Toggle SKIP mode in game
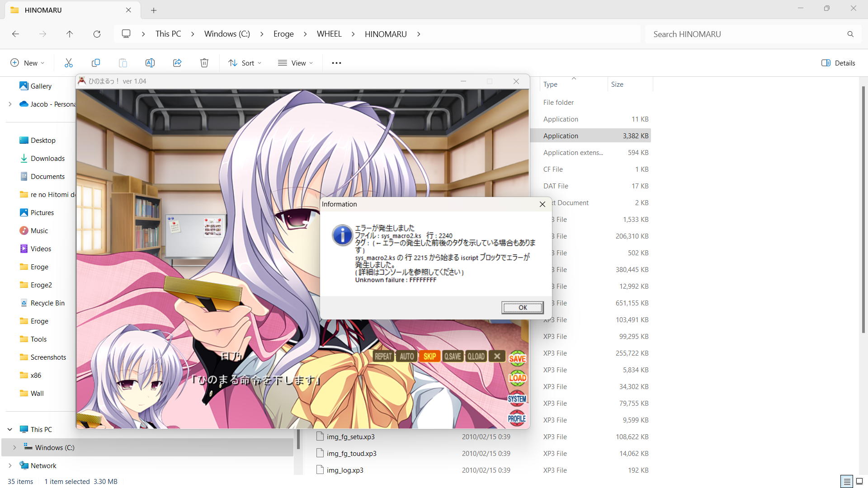868x488 pixels. pyautogui.click(x=429, y=357)
